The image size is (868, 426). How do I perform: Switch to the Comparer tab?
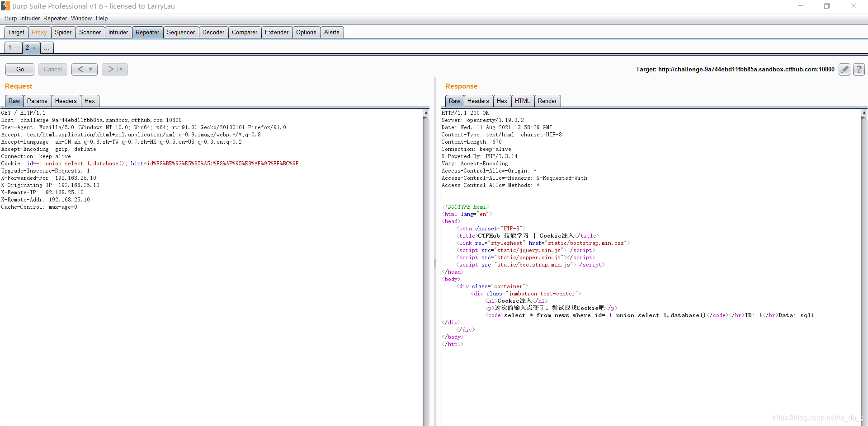coord(245,32)
